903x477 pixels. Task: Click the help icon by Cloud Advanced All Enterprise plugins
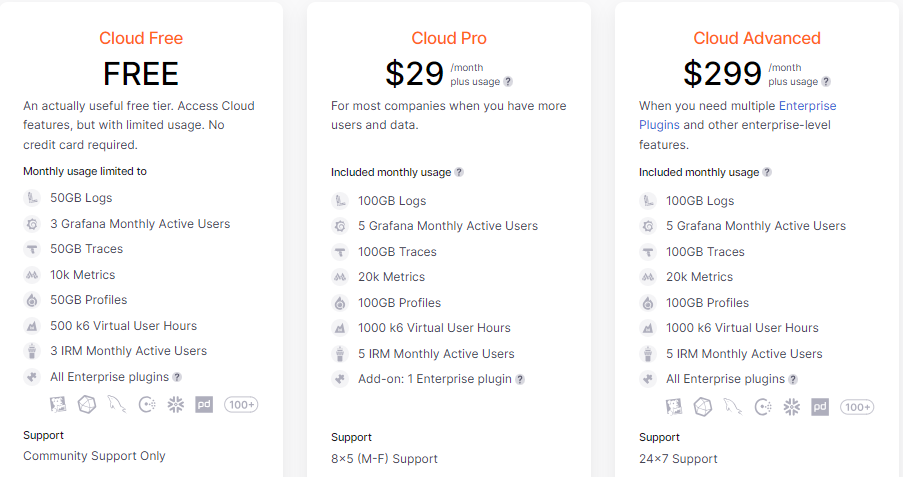(794, 380)
